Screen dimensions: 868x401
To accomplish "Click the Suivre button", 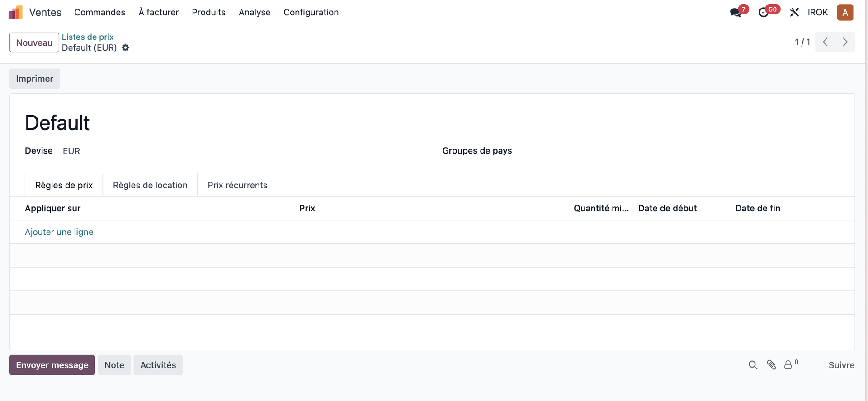I will [841, 365].
